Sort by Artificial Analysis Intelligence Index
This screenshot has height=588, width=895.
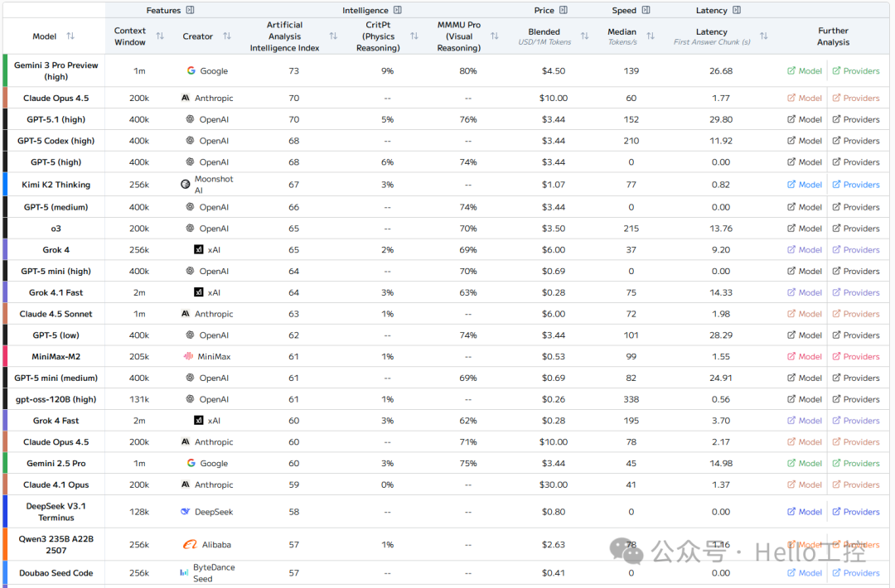[x=333, y=36]
